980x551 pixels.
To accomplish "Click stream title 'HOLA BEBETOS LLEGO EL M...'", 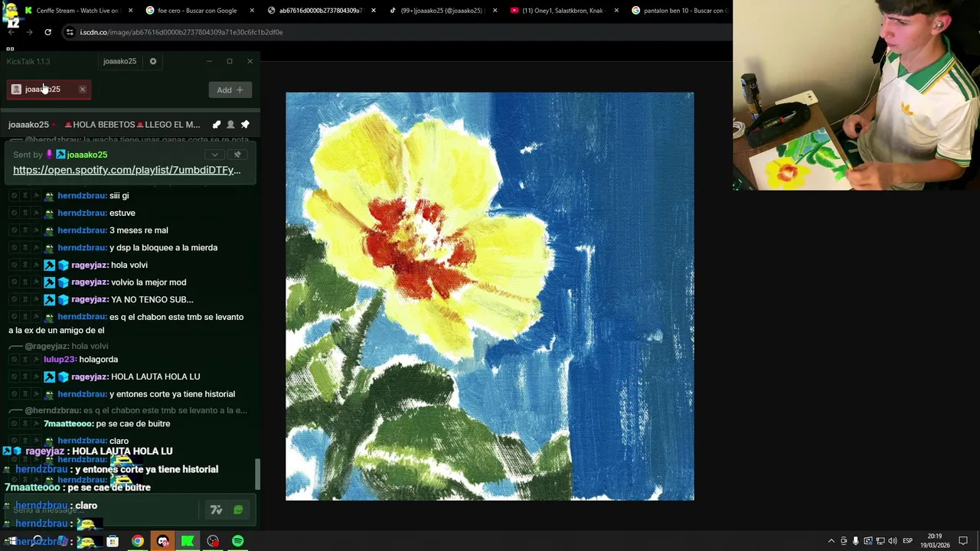I will coord(132,125).
